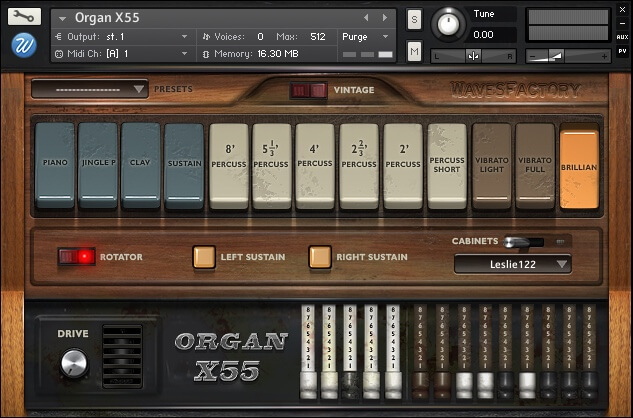Click the Cabinets slider
This screenshot has width=633, height=418.
click(524, 241)
